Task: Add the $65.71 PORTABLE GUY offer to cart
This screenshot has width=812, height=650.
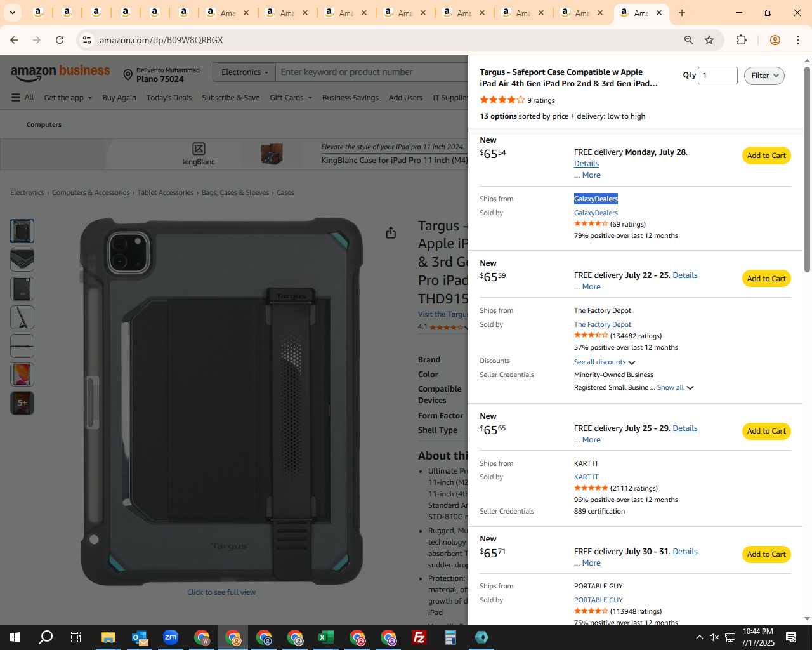Action: (x=766, y=554)
